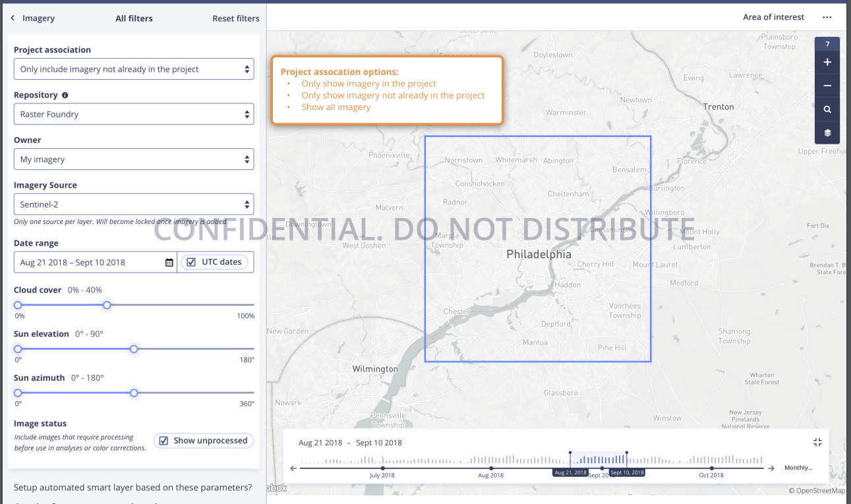This screenshot has height=504, width=851.
Task: Click the All filters heading
Action: click(x=134, y=18)
